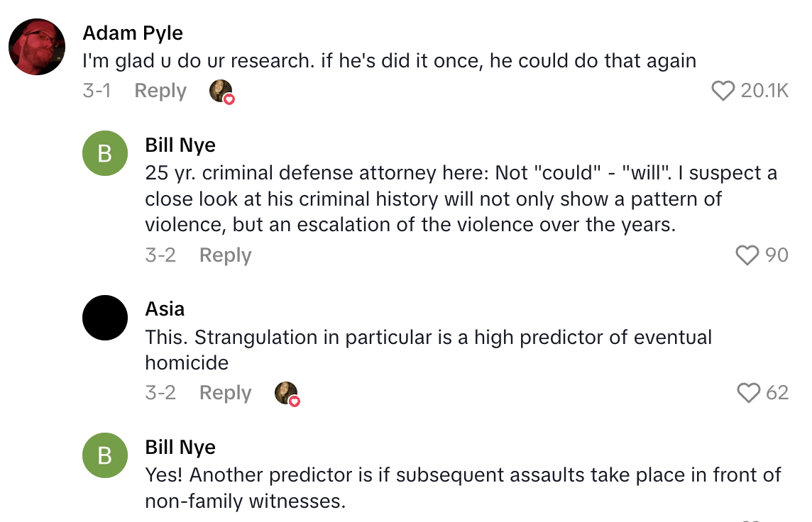Screen dimensions: 812x522
Task: Like Adam Pyle's comment with the heart
Action: click(723, 91)
